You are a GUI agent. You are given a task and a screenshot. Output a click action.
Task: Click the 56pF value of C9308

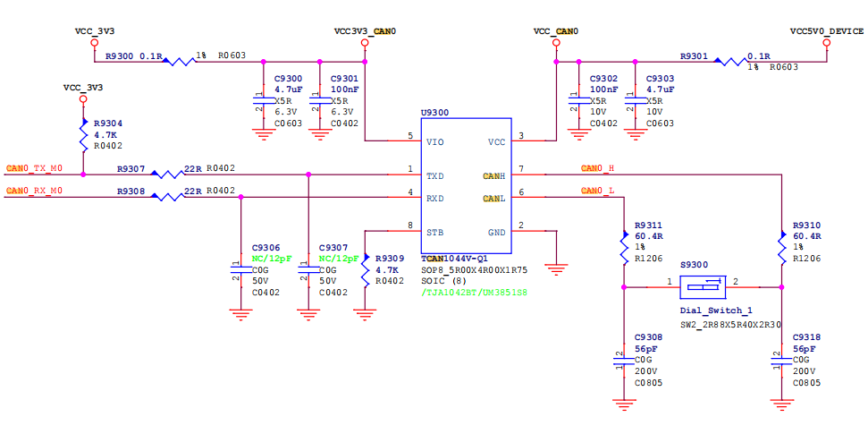[x=646, y=349]
